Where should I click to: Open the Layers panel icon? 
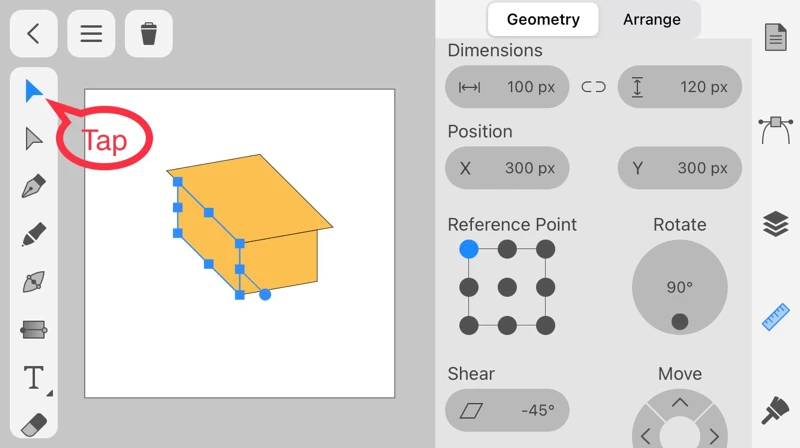776,224
